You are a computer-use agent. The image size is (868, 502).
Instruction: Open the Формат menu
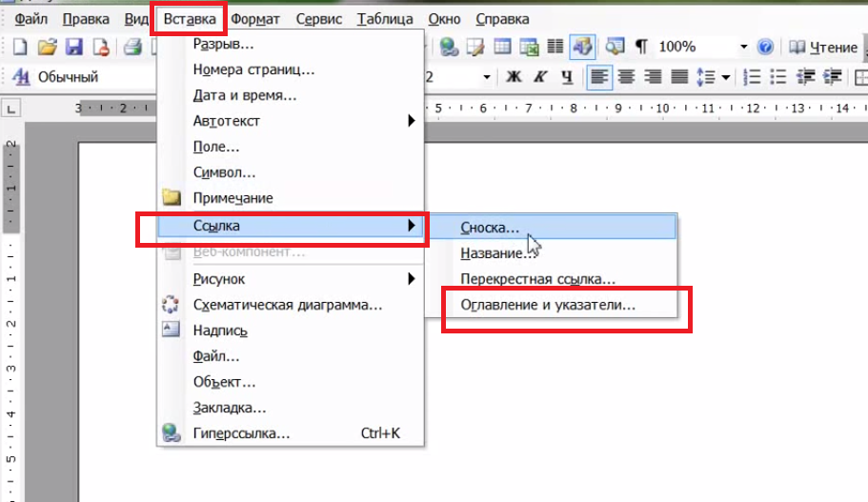254,18
